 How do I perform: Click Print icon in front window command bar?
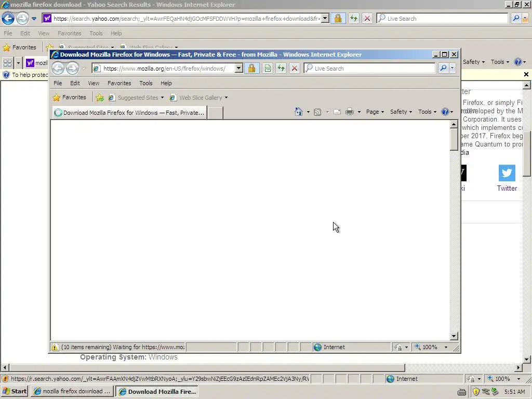[350, 112]
